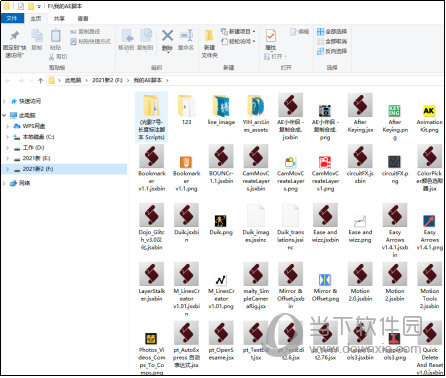Image resolution: width=446 pixels, height=378 pixels.
Task: Select the Duik.jsxbin file
Action: [186, 224]
